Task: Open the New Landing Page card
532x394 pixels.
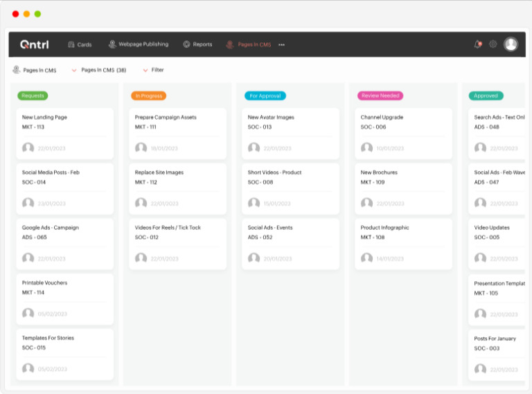Action: pyautogui.click(x=65, y=134)
